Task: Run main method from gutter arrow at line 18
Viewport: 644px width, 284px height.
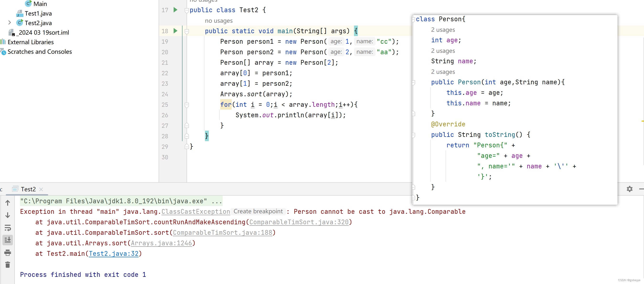Action: (x=175, y=31)
